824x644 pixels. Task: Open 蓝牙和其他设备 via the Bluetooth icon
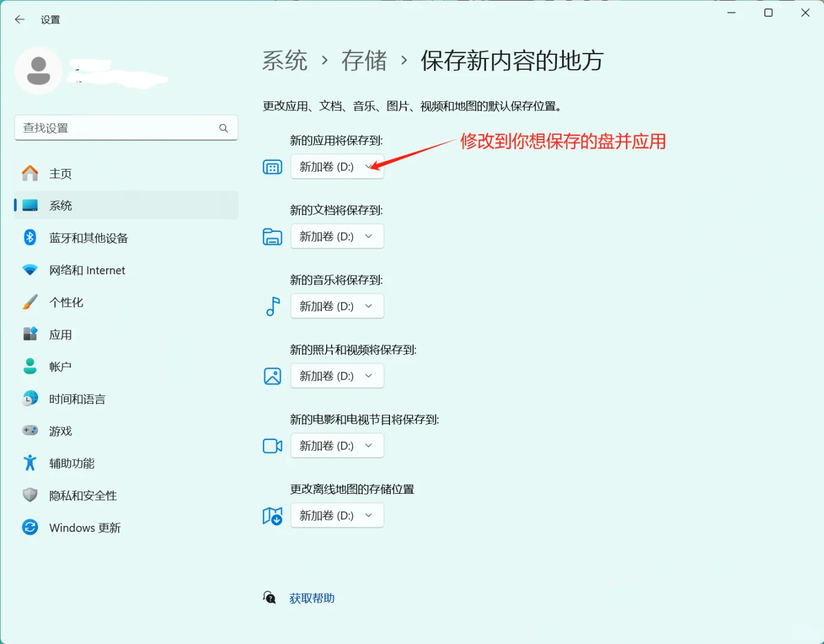30,237
